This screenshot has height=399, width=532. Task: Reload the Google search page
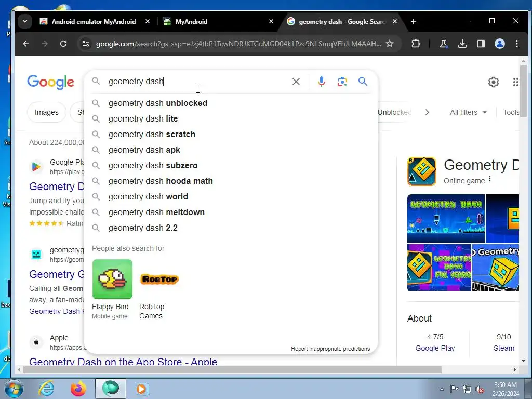click(x=63, y=44)
